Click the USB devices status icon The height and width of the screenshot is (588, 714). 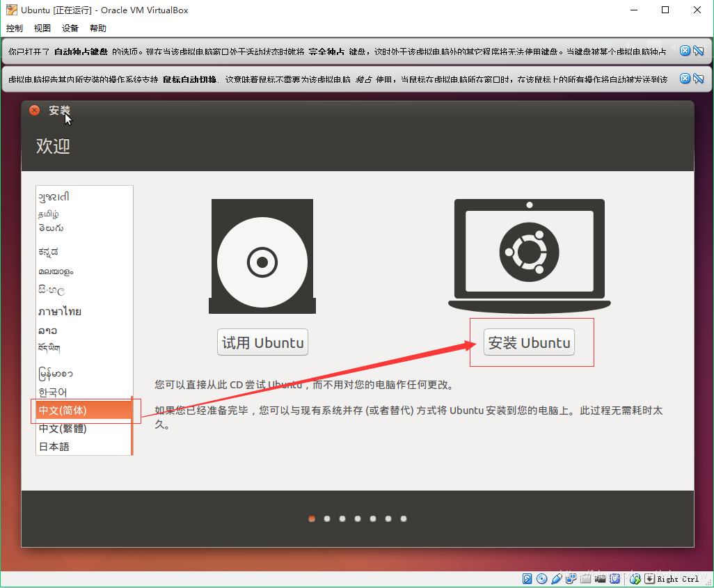click(557, 578)
